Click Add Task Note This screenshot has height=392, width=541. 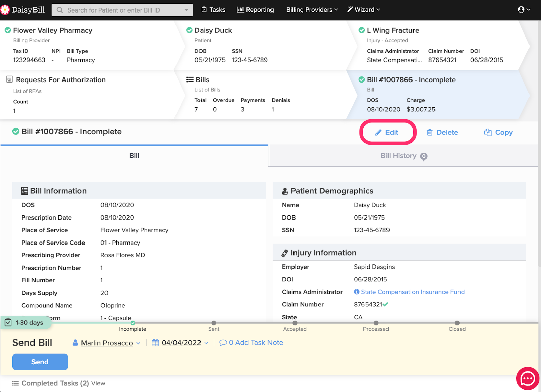pos(251,343)
